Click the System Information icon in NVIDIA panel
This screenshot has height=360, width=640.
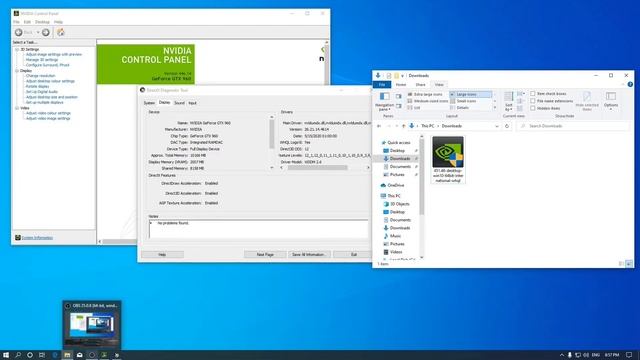click(18, 238)
